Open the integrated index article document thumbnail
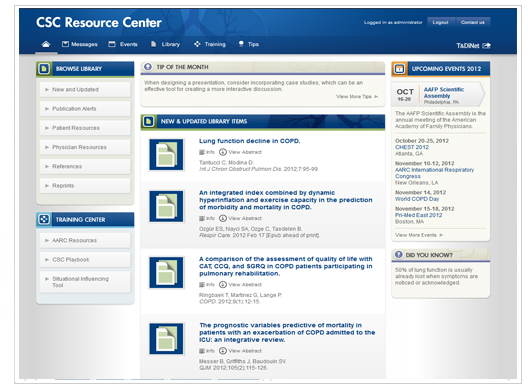The width and height of the screenshot is (528, 391). pyautogui.click(x=166, y=206)
